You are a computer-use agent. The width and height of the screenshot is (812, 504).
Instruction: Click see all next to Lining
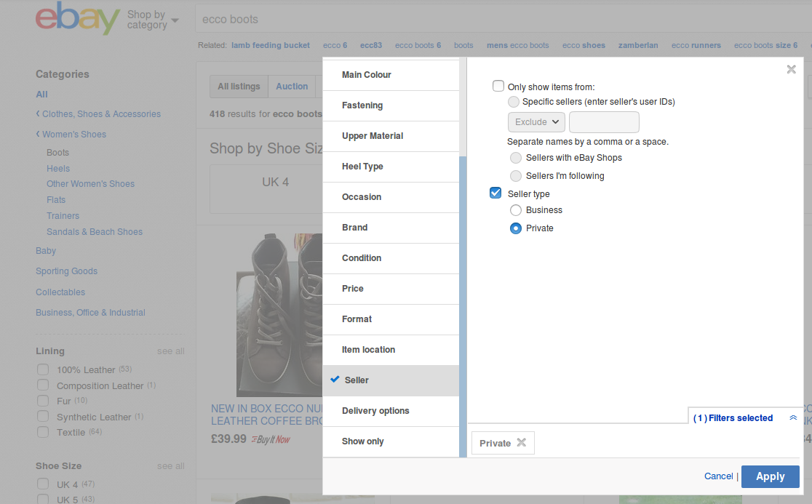(x=170, y=351)
